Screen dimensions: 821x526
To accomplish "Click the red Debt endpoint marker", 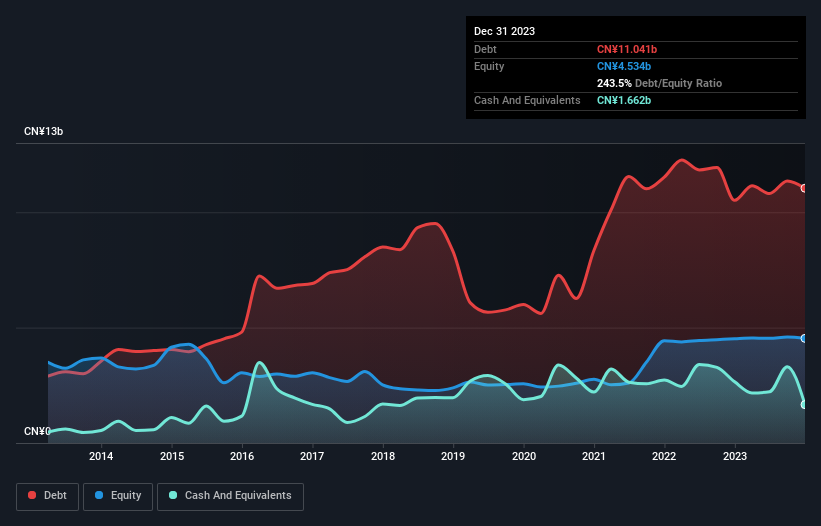I will [x=804, y=188].
